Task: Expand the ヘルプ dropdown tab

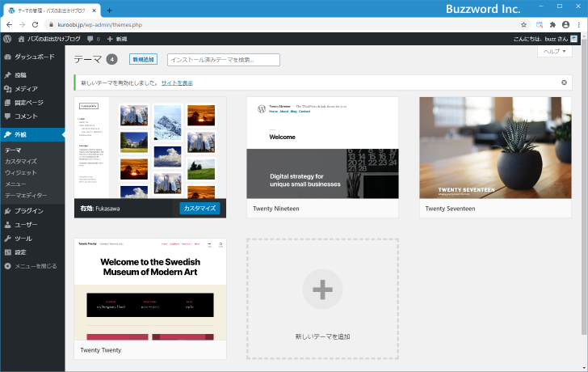Action: 555,51
